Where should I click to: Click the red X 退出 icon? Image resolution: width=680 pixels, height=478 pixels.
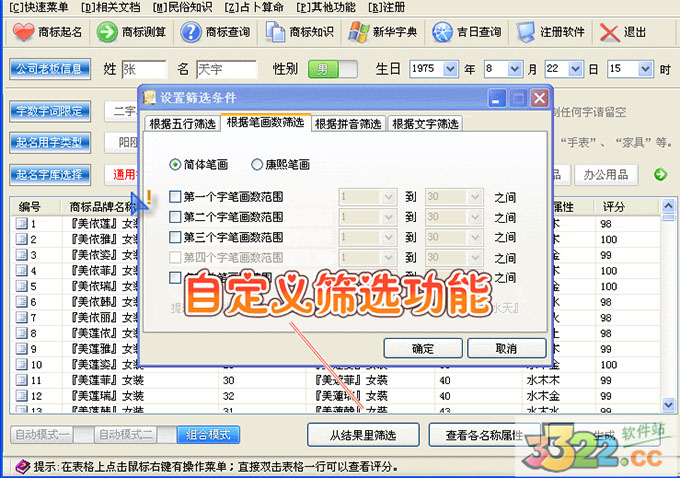point(609,32)
